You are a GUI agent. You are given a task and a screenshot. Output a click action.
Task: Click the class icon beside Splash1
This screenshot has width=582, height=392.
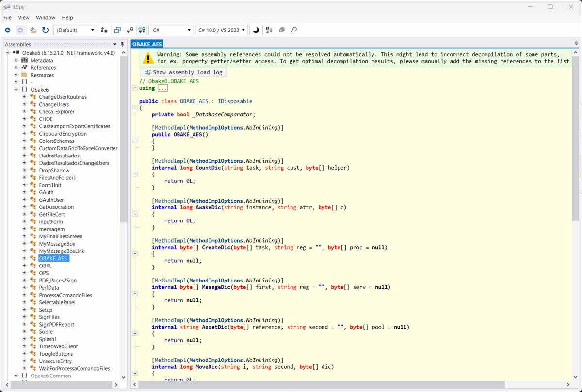click(x=33, y=339)
